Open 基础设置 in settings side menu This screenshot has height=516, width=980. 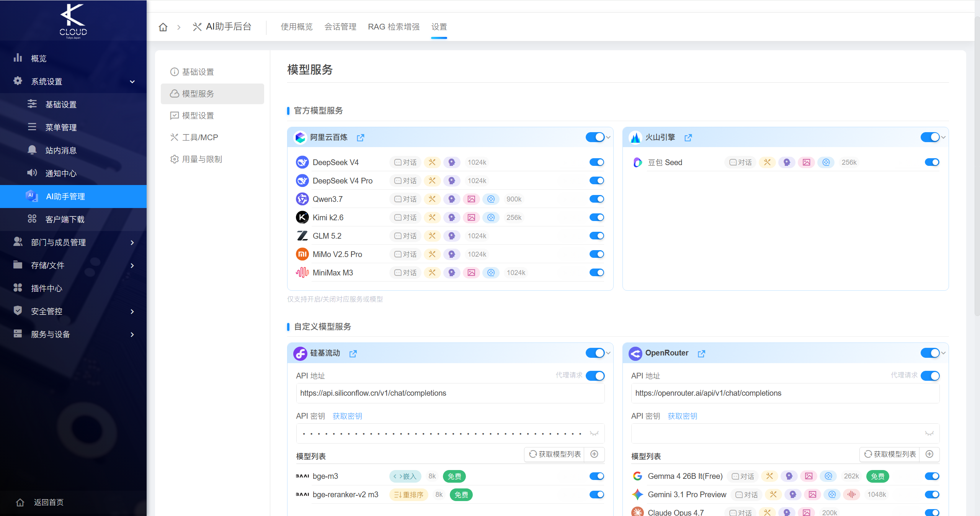click(212, 72)
